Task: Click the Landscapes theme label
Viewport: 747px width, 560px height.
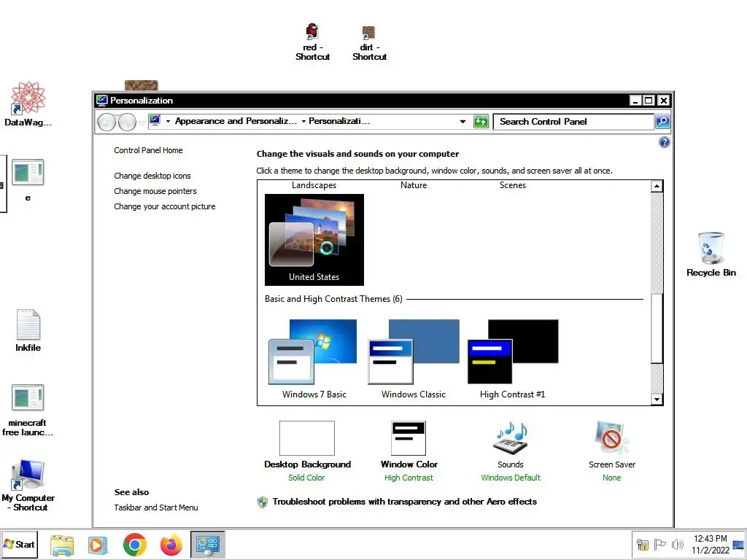Action: pos(314,185)
